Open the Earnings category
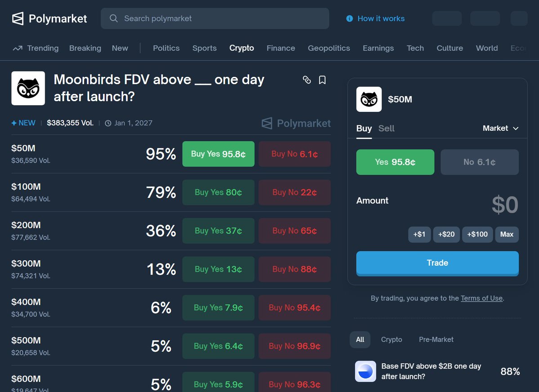The image size is (539, 392). [x=379, y=48]
